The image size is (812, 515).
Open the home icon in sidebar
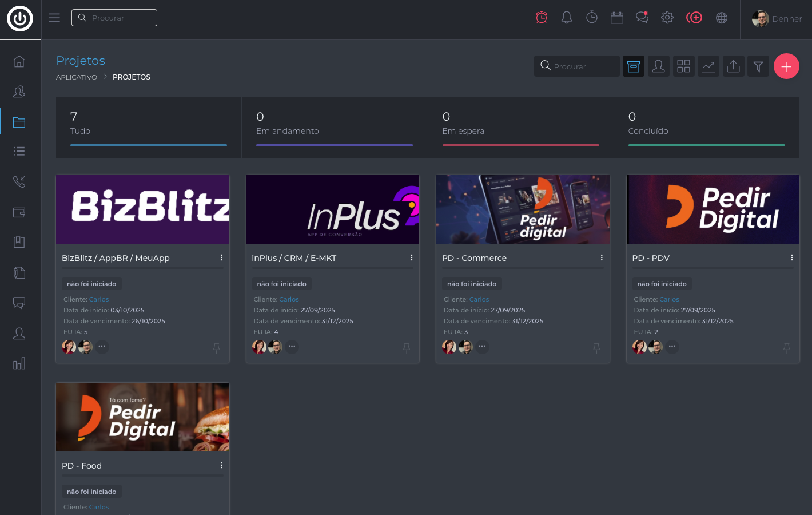[x=19, y=61]
